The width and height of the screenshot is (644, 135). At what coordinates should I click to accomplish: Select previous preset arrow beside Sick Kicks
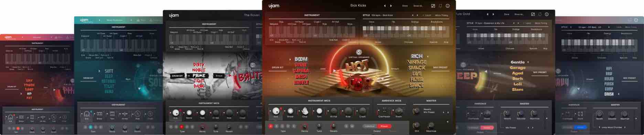[x=385, y=6]
